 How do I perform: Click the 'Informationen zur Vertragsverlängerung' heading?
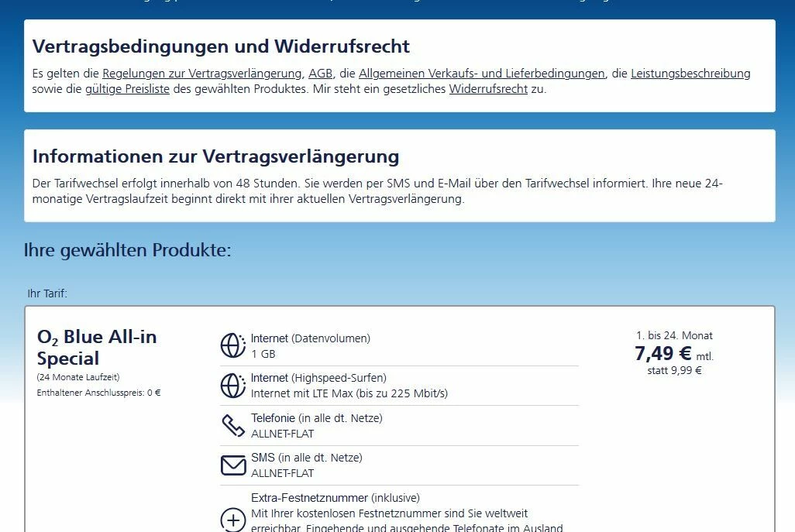(216, 156)
